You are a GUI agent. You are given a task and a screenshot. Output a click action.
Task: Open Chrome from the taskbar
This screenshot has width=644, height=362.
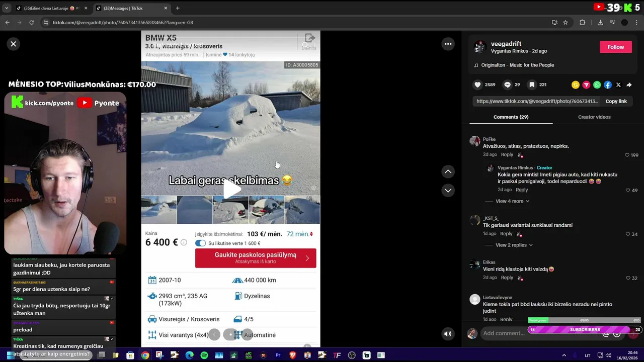(145, 355)
